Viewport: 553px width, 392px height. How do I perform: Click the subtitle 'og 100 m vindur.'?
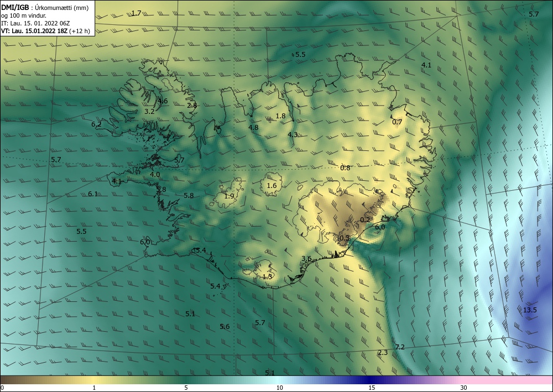(x=24, y=15)
